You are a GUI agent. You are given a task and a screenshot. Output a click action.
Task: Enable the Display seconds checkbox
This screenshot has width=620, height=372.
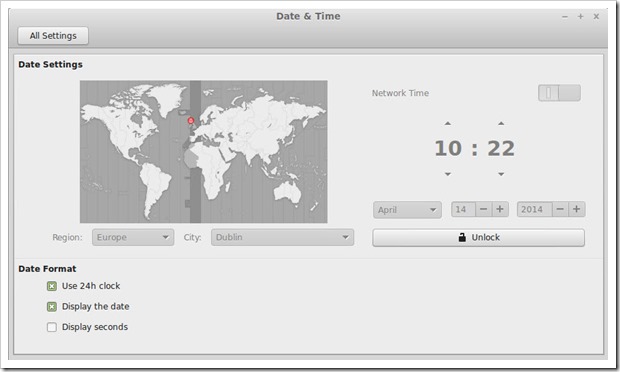[52, 327]
